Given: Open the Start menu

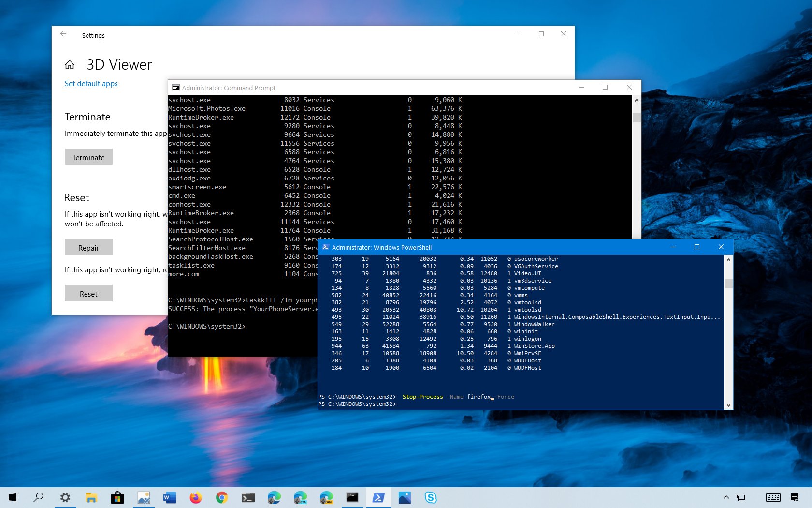Looking at the screenshot, I should click(12, 497).
